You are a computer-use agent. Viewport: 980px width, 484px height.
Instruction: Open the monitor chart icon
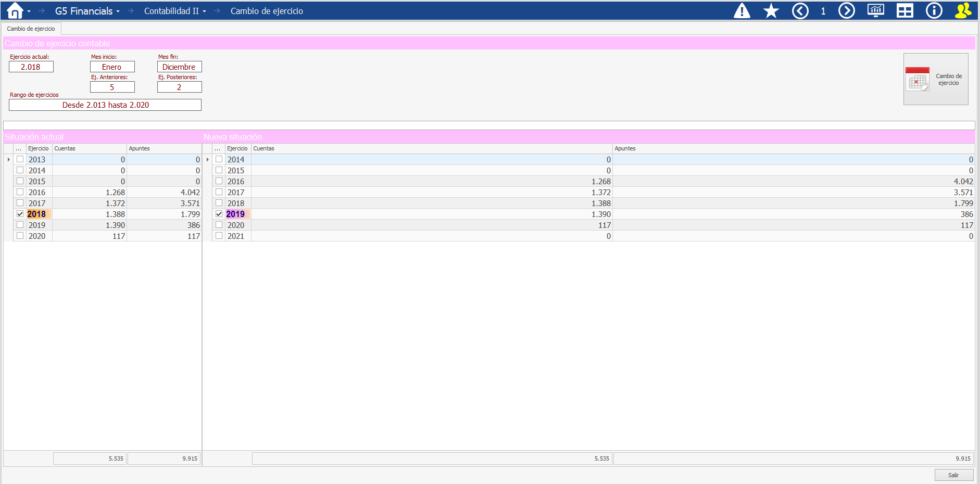coord(875,11)
